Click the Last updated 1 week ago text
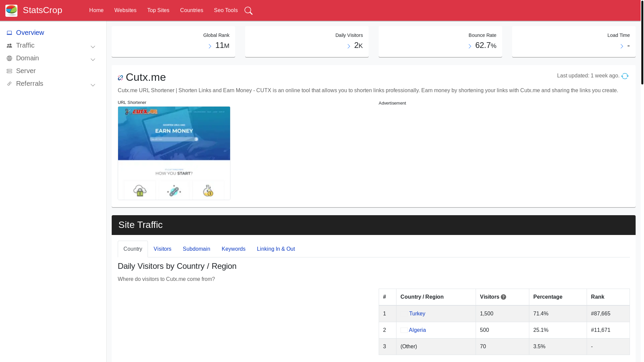The image size is (644, 362). pyautogui.click(x=588, y=76)
